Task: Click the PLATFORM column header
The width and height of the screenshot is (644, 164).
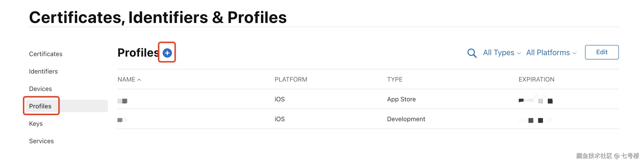Action: pyautogui.click(x=291, y=80)
